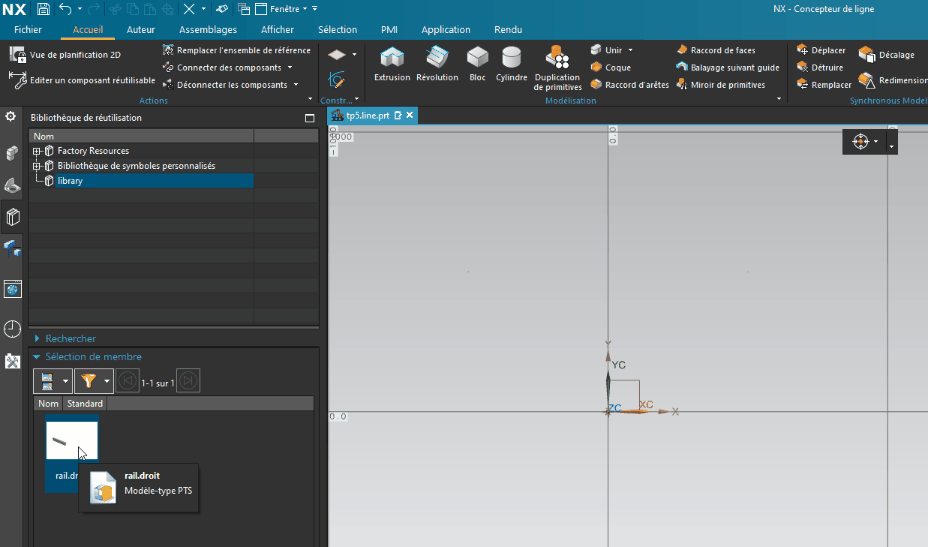This screenshot has width=928, height=547.
Task: Click Duplication de primitives tool
Action: pos(557,68)
